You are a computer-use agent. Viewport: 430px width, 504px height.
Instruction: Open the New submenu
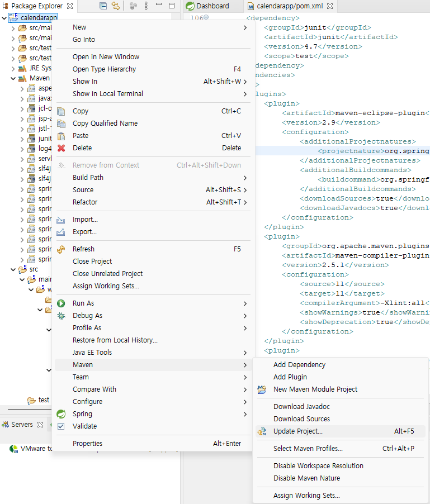153,27
